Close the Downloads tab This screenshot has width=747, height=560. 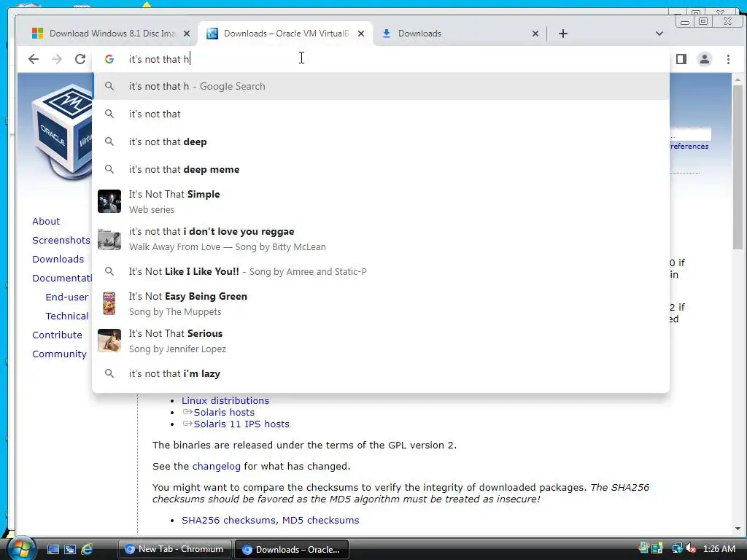(x=535, y=34)
